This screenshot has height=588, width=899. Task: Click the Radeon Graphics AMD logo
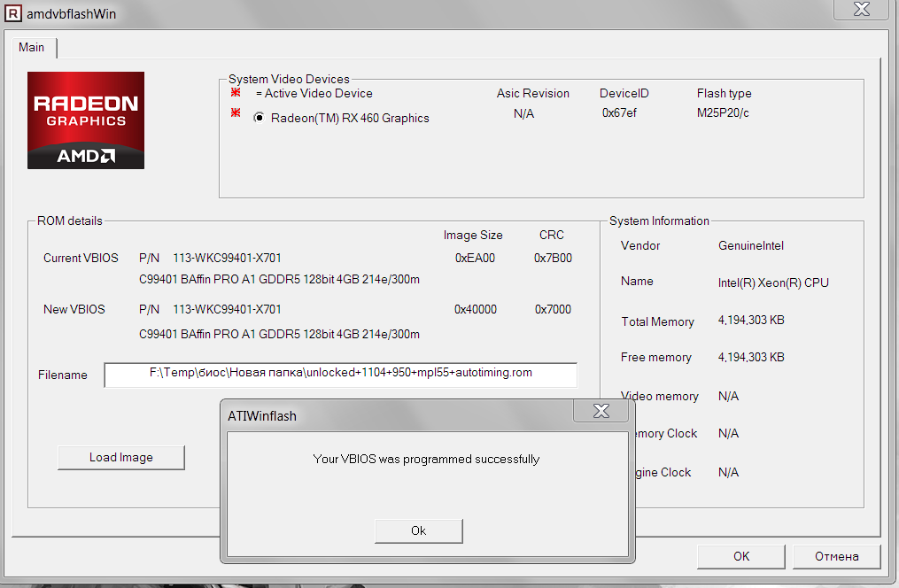coord(86,120)
